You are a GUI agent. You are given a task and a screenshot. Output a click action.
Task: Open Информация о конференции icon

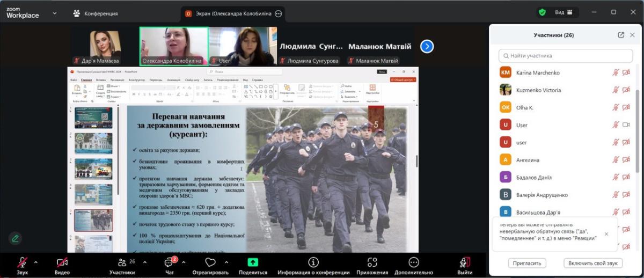[313, 262]
